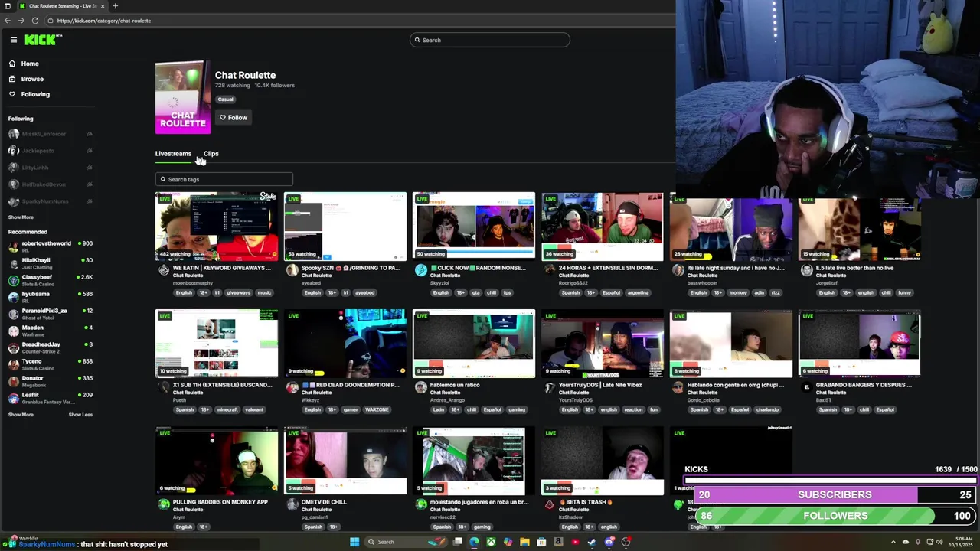Screen dimensions: 980x551
Task: Click argentina tag on RodrigoSSJ2 stream
Action: [638, 292]
